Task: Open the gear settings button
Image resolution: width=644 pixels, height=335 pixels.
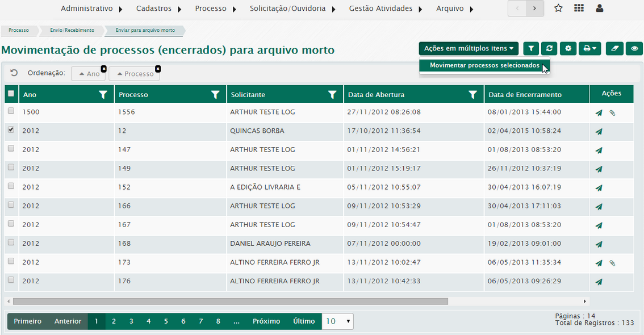Action: [x=568, y=49]
